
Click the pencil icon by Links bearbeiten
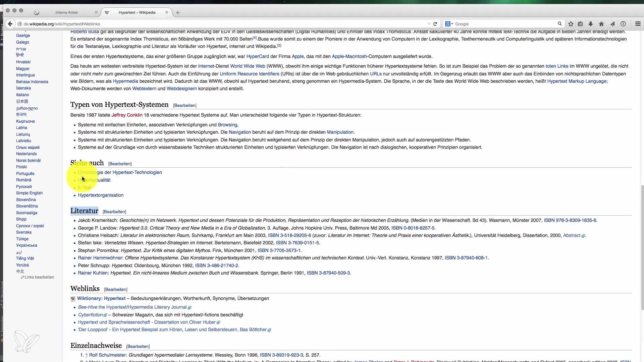coord(22,277)
